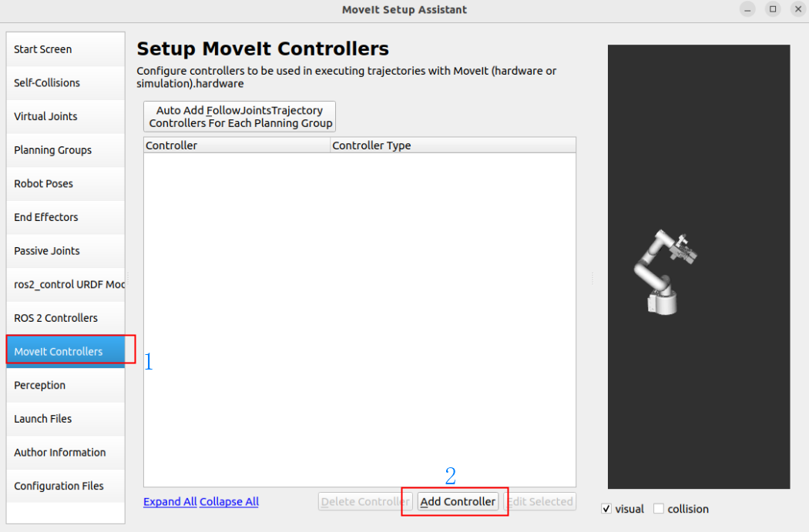Go to the Self-Collisions step
This screenshot has height=532, width=809.
tap(65, 83)
